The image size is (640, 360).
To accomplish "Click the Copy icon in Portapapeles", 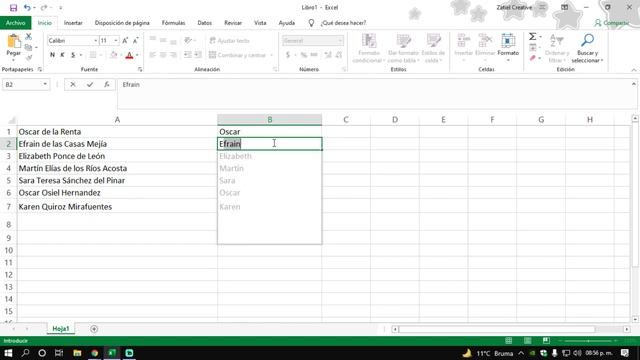I will 28,47.
